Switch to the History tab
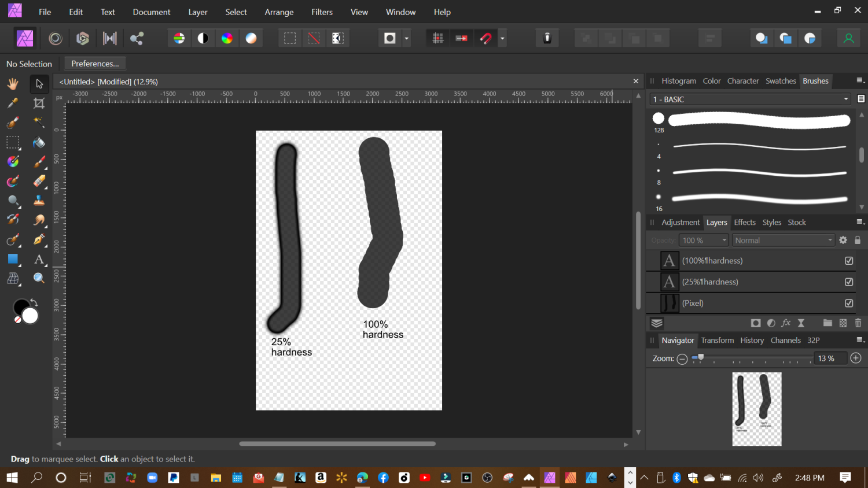The width and height of the screenshot is (868, 488). [752, 340]
